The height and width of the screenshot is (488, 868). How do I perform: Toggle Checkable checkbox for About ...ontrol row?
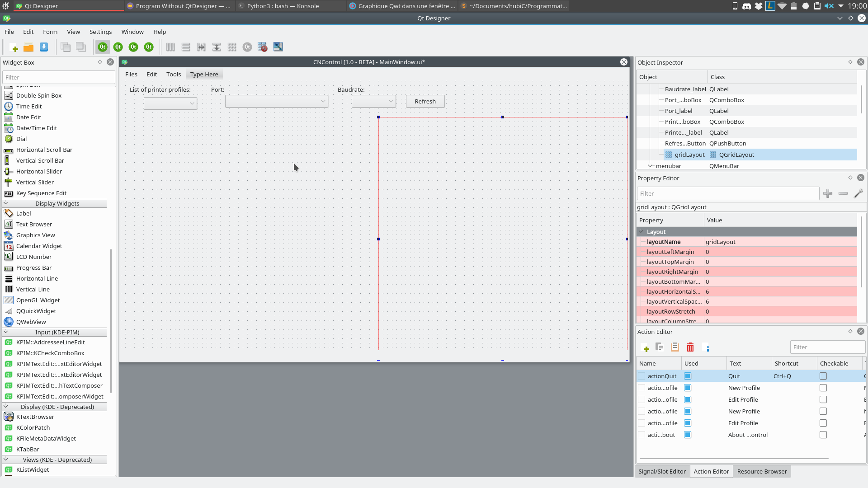[823, 435]
